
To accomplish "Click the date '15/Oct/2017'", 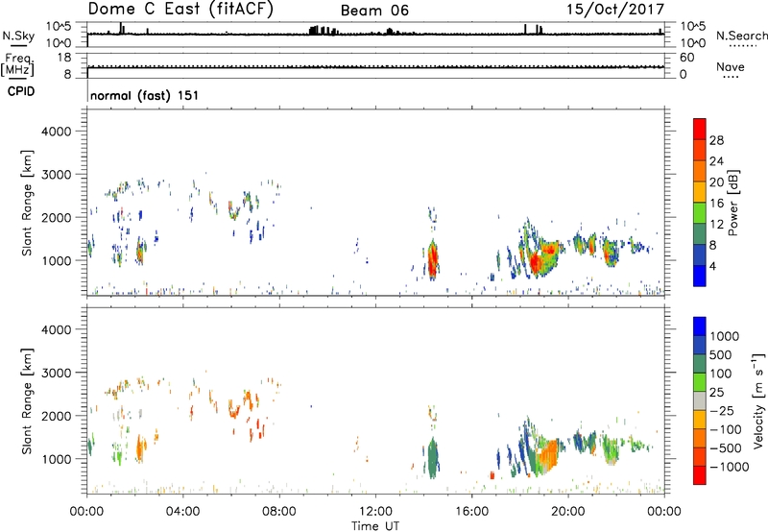I will [615, 9].
